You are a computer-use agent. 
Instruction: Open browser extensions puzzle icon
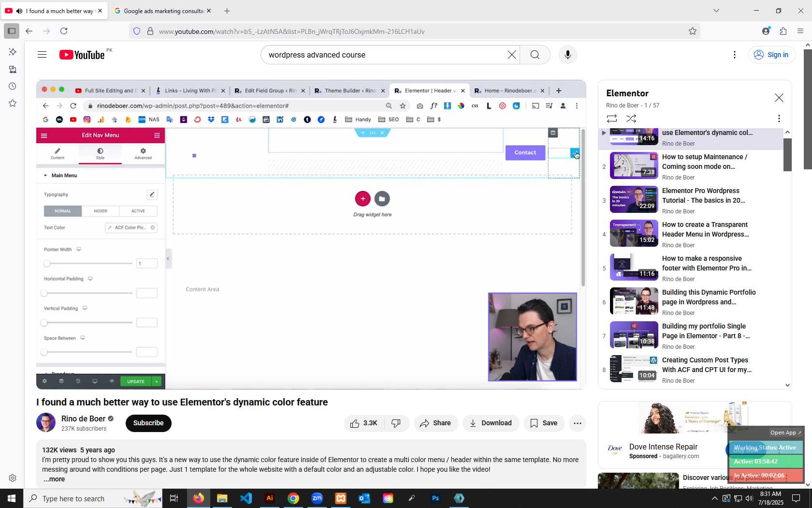[x=783, y=31]
